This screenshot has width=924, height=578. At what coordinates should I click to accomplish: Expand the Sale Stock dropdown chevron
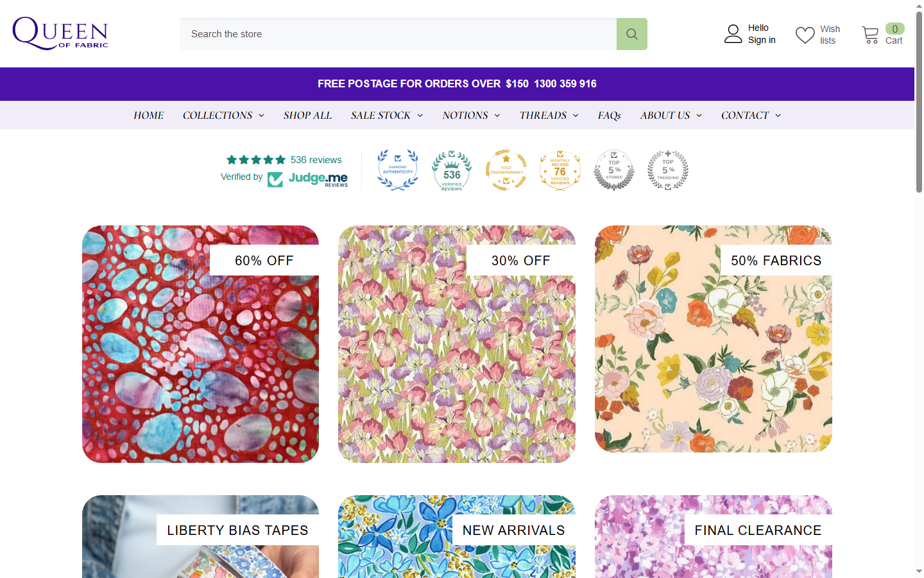click(x=420, y=116)
